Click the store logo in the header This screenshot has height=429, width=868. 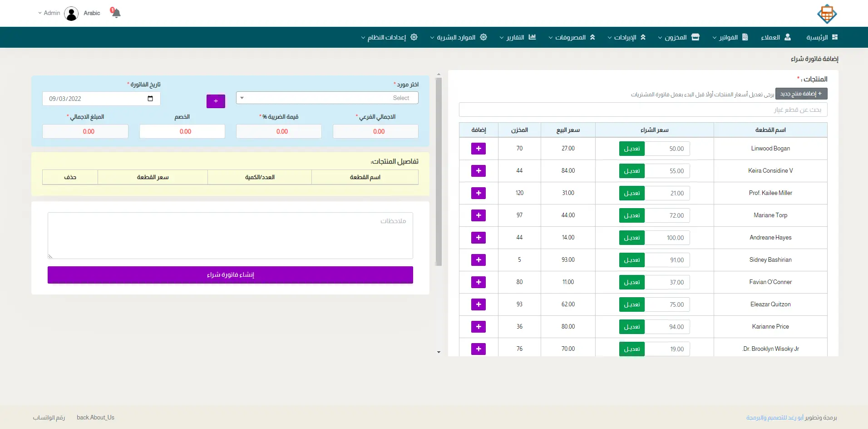(826, 14)
